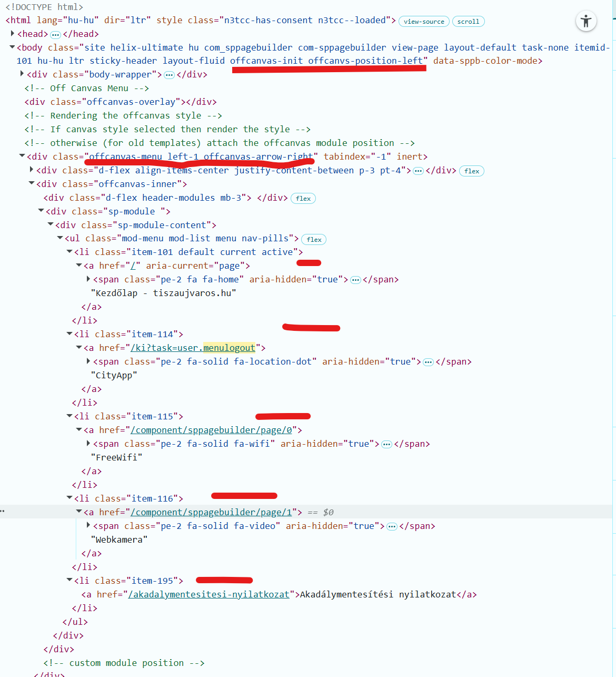
Task: Expand the body-wrapper div node
Action: [x=22, y=74]
